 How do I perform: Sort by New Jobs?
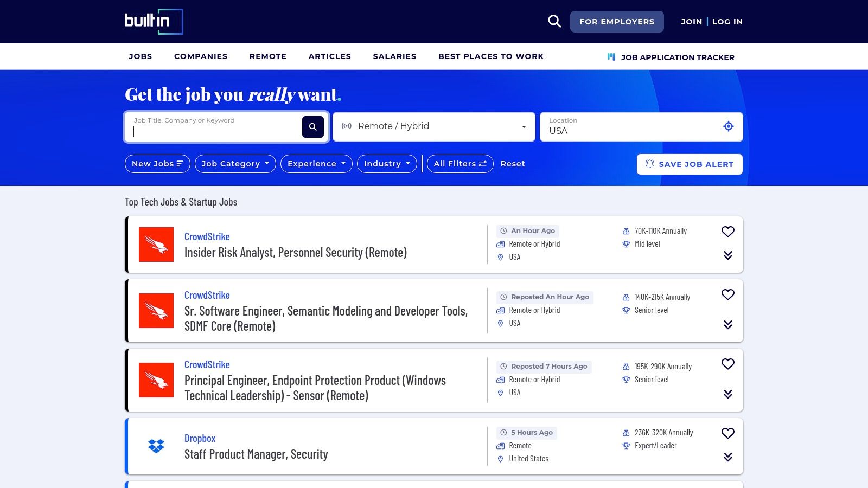(x=157, y=164)
